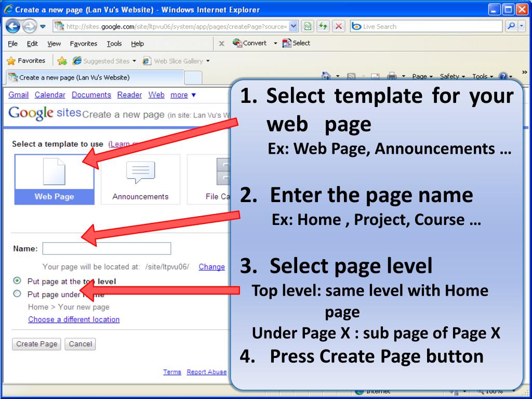
Task: Open Suggested Sites in favorites bar
Action: 104,61
